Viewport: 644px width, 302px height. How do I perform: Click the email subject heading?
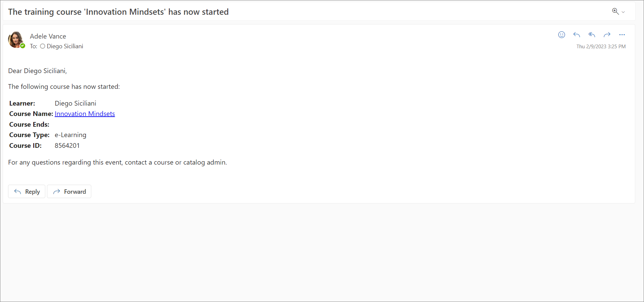(118, 12)
